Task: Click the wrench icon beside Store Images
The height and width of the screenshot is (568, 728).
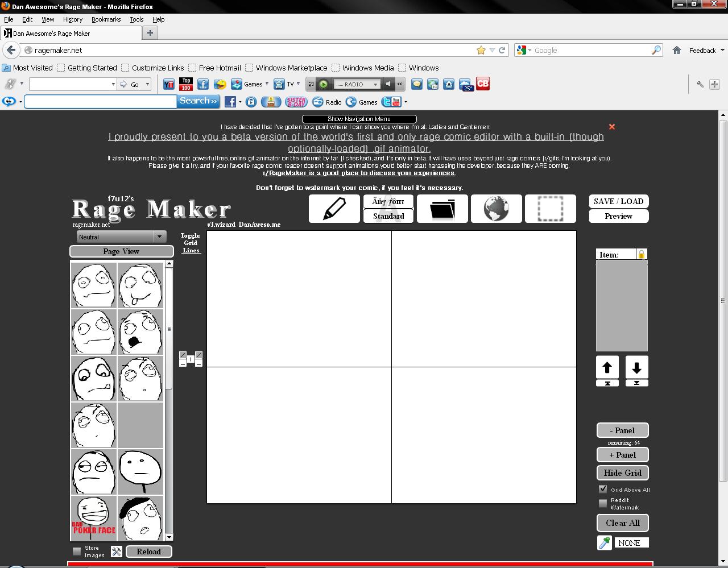Action: click(116, 551)
